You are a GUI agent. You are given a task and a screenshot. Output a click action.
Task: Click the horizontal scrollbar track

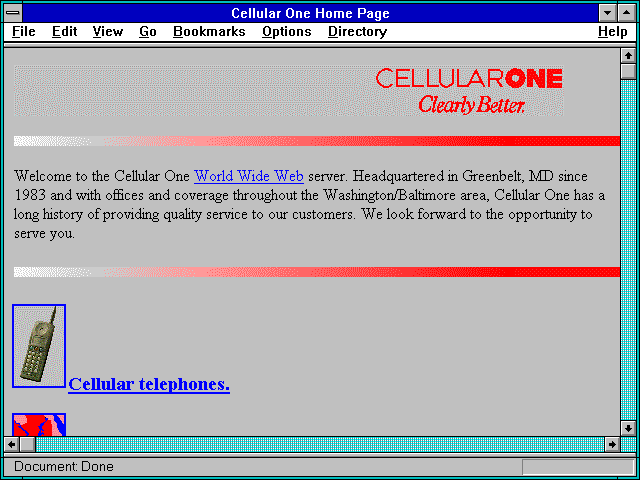pos(320,444)
